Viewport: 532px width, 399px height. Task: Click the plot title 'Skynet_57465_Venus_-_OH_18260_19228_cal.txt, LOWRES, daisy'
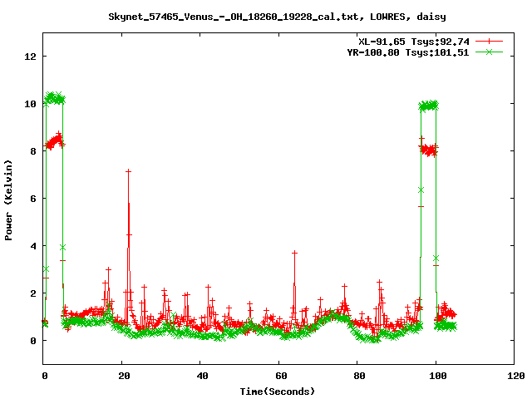click(x=277, y=17)
